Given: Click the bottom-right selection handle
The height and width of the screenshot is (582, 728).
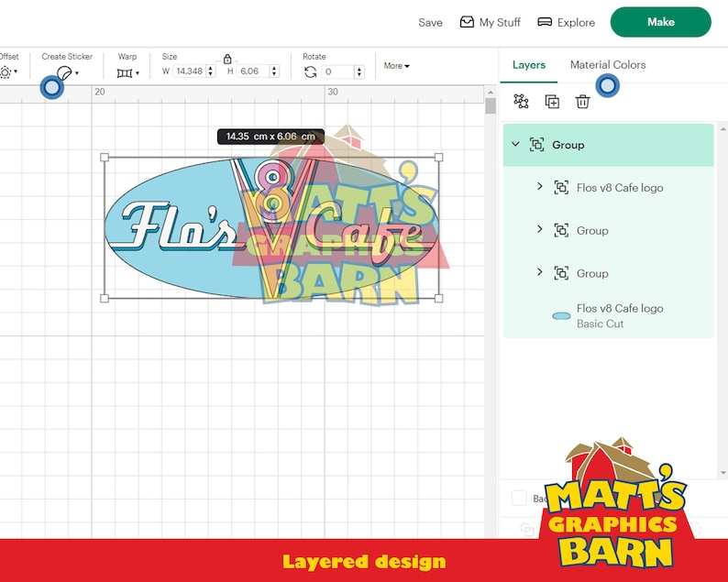Looking at the screenshot, I should point(439,298).
